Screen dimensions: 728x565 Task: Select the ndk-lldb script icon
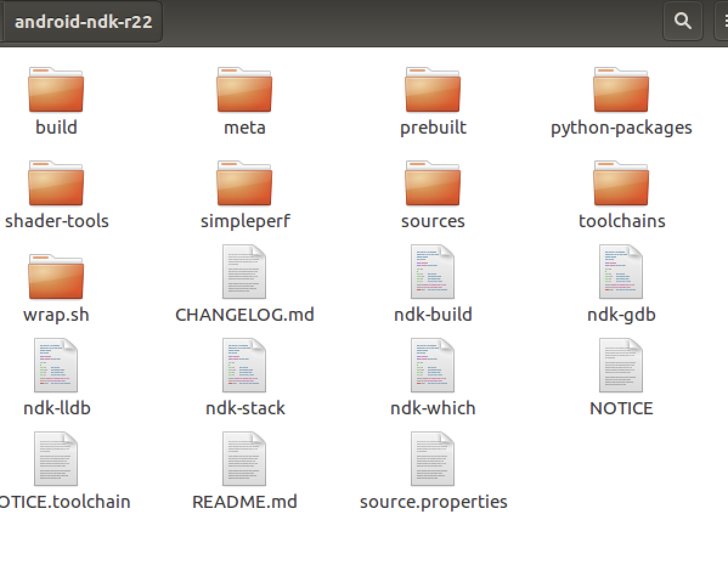[x=56, y=365]
